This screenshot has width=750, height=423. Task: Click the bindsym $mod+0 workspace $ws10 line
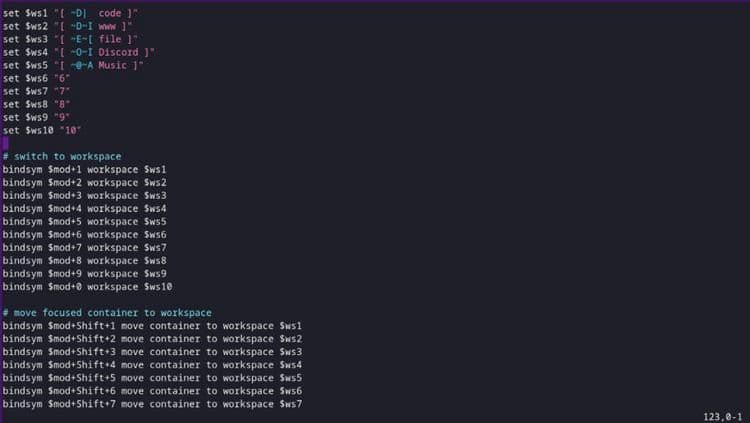pos(87,286)
